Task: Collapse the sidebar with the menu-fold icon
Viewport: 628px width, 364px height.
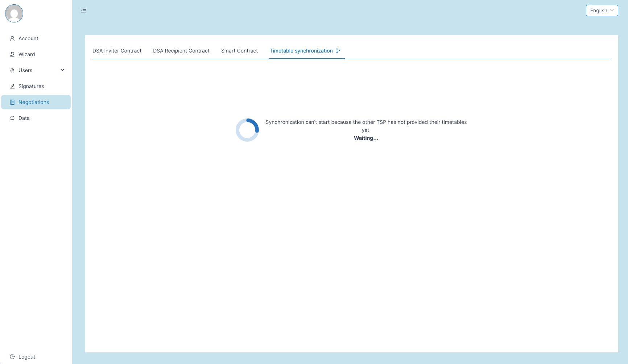Action: pos(84,10)
